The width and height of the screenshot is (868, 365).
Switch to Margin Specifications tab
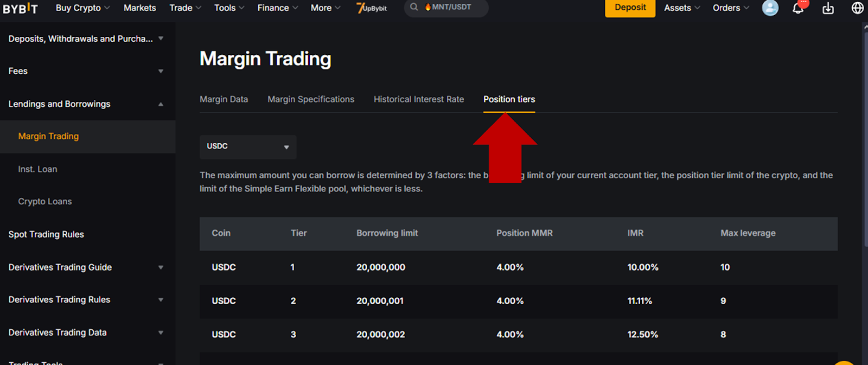coord(311,99)
